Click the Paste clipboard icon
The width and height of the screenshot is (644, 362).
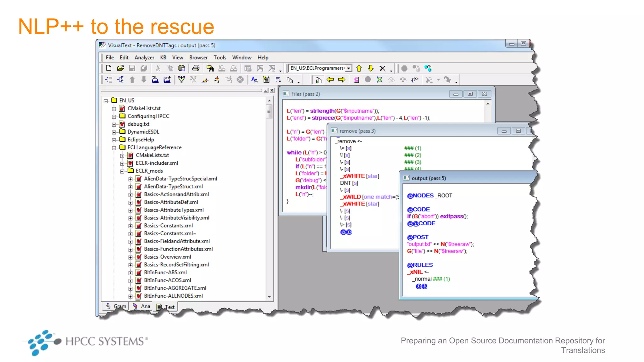coord(181,68)
